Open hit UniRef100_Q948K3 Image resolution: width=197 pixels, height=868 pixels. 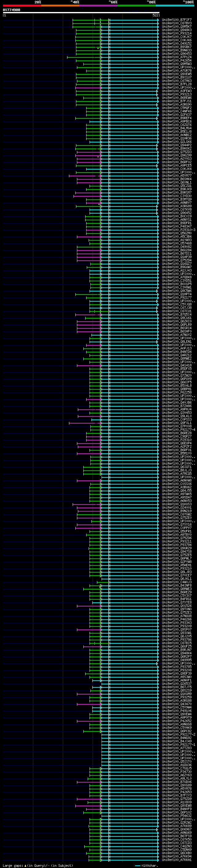tap(176, 30)
